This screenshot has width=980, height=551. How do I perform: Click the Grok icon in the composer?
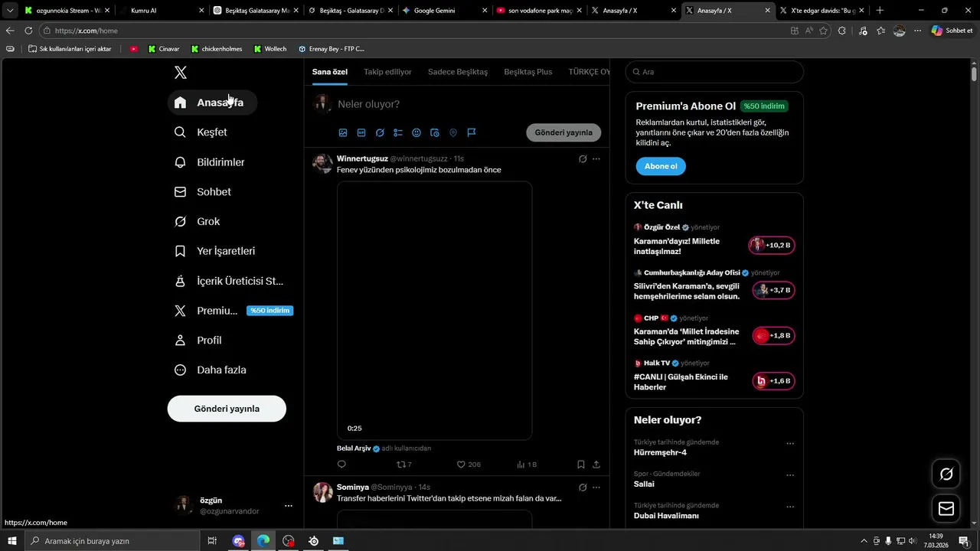[380, 132]
